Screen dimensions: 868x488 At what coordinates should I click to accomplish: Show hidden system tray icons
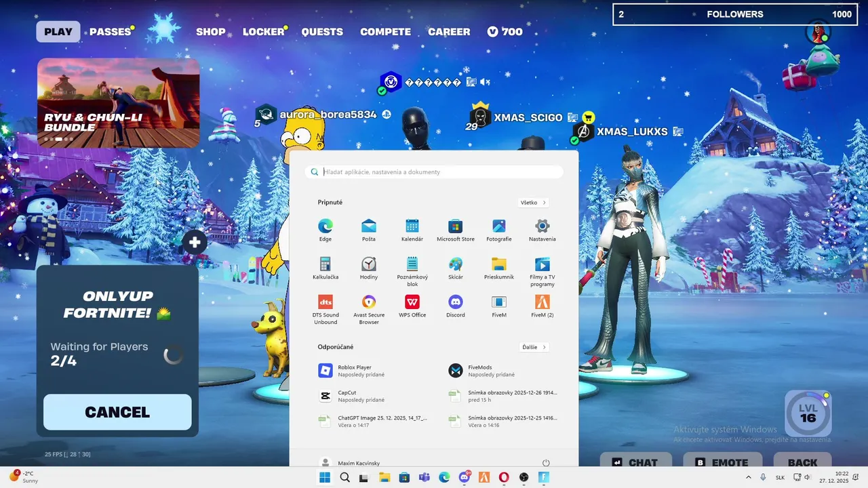point(749,478)
